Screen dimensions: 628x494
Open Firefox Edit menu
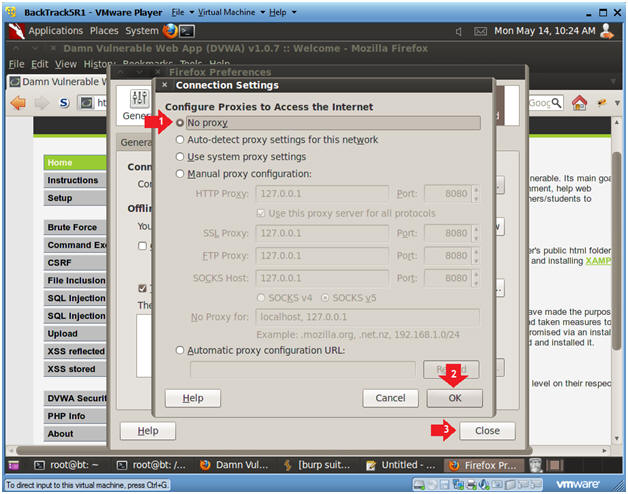click(x=40, y=64)
